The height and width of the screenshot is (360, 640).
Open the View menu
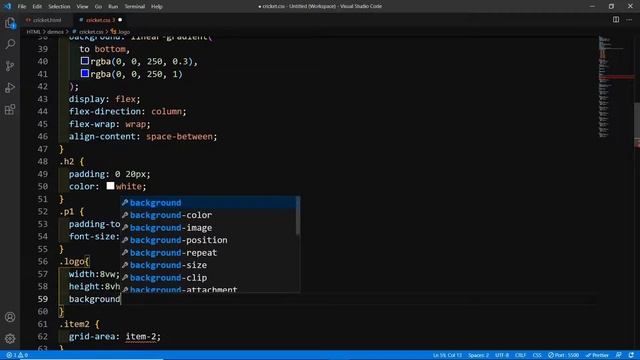point(82,7)
